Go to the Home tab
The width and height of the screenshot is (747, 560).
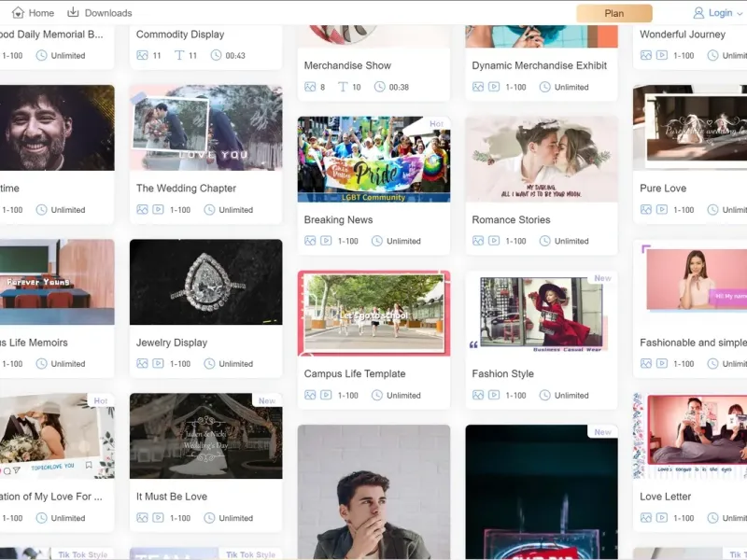[x=33, y=13]
